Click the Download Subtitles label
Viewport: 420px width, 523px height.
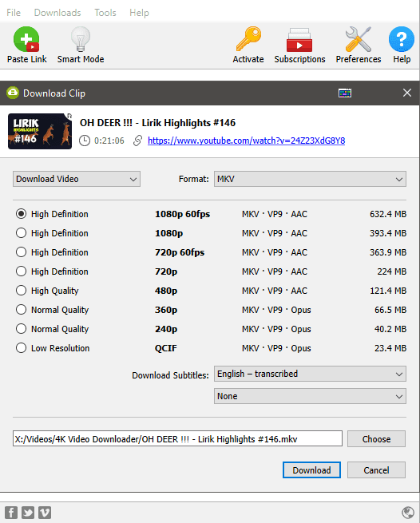click(x=170, y=375)
